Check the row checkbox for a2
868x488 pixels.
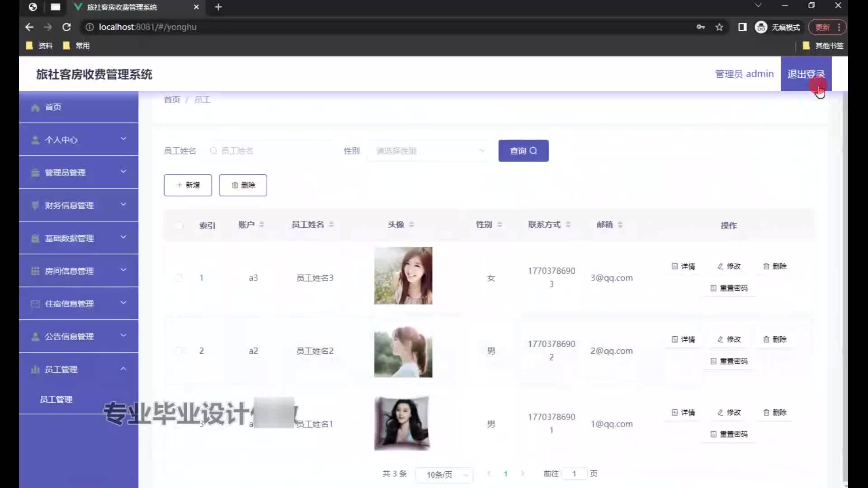point(178,351)
